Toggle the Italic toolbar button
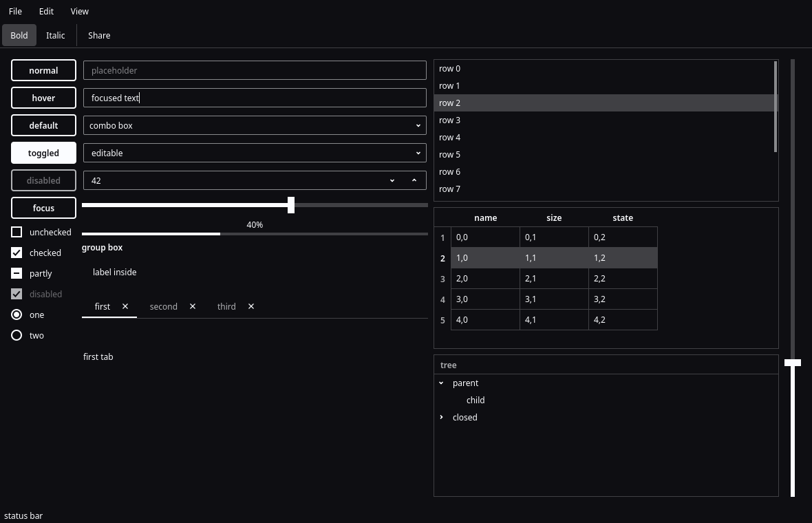This screenshot has width=812, height=523. [56, 35]
